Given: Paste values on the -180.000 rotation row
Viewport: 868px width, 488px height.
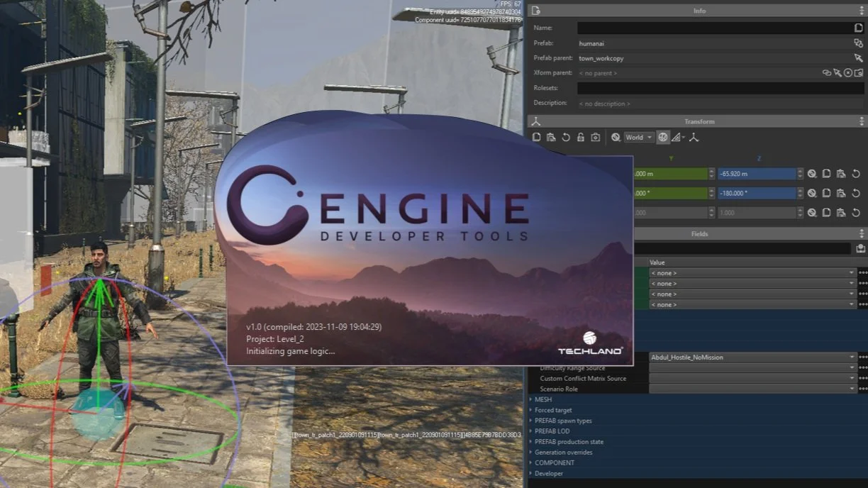Looking at the screenshot, I should pyautogui.click(x=841, y=193).
